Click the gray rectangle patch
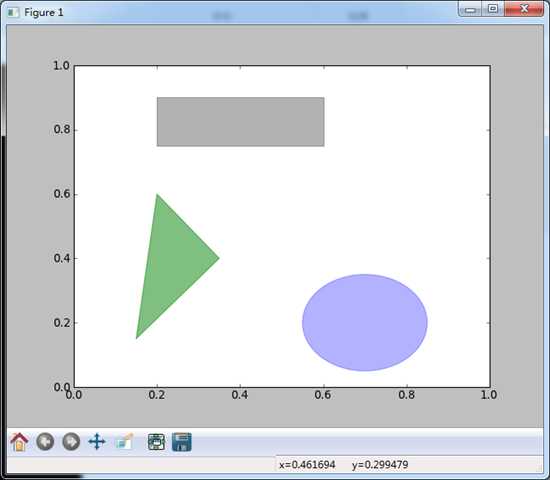The width and height of the screenshot is (550, 480). (x=241, y=121)
